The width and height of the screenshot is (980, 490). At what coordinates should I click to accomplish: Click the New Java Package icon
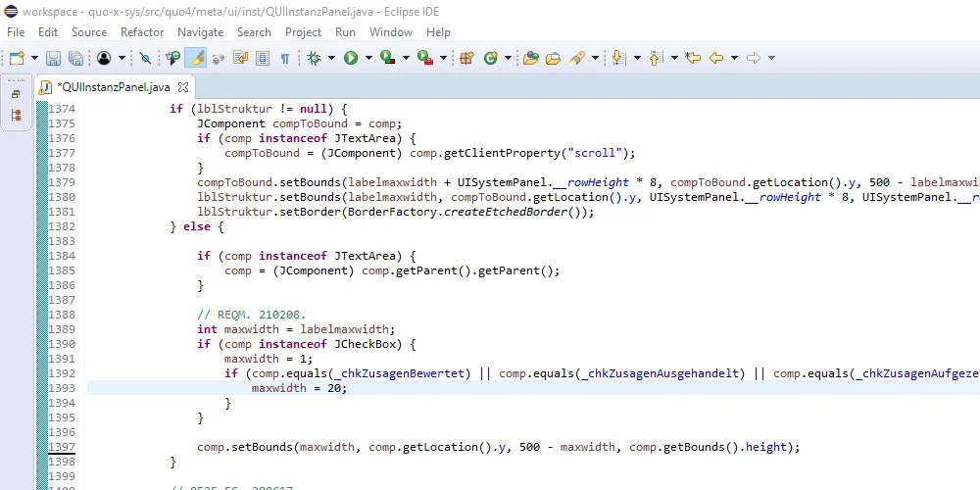point(466,58)
